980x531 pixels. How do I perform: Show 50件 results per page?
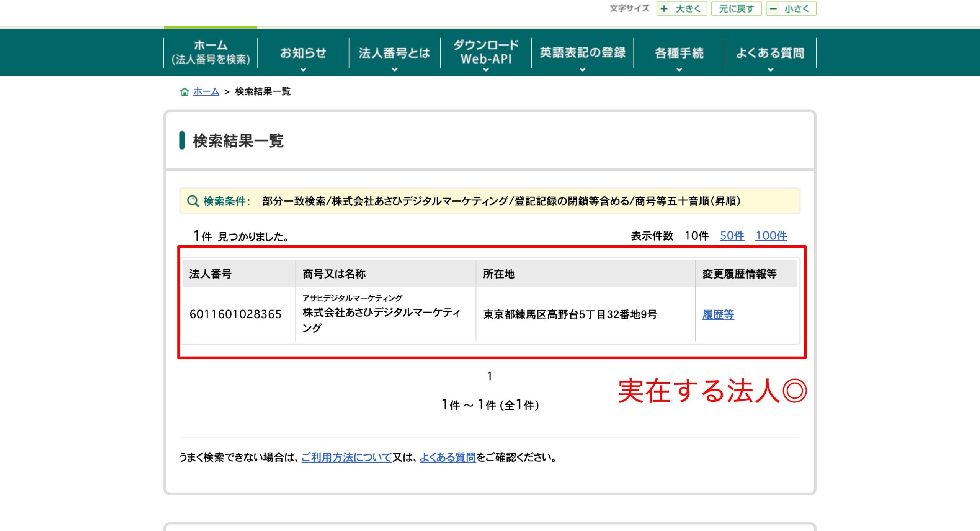tap(732, 236)
